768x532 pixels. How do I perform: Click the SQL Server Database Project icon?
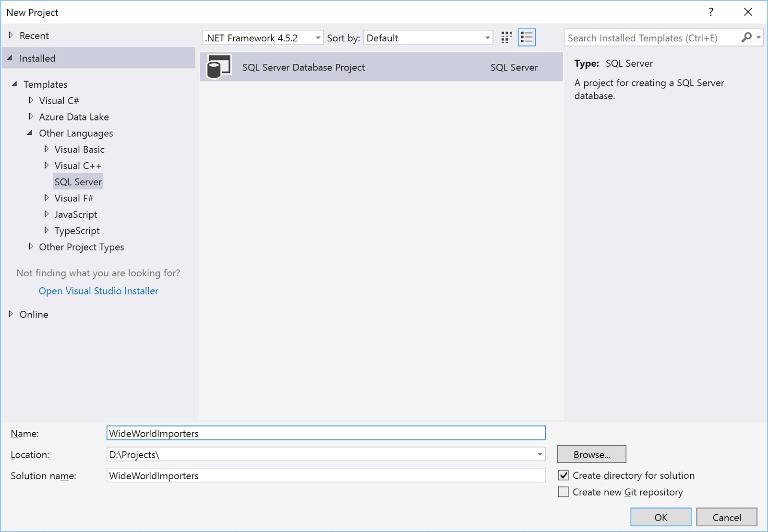click(218, 67)
